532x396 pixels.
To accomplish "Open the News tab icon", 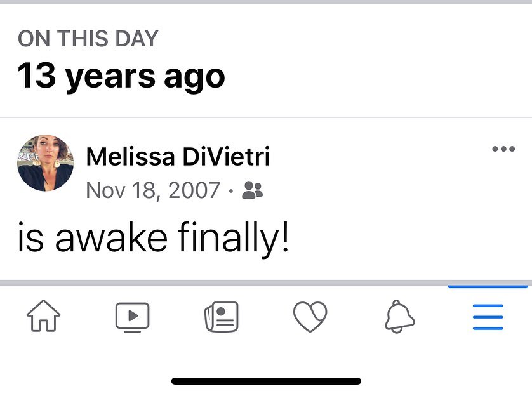I will pos(222,317).
